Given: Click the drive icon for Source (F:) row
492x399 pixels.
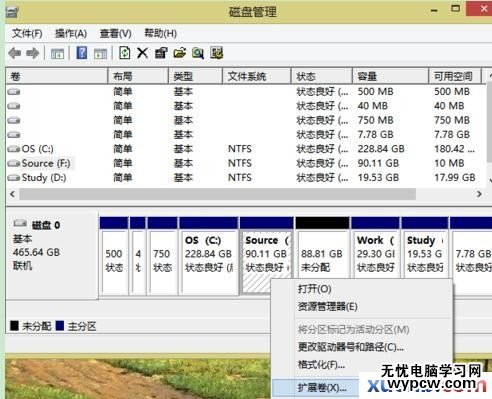Looking at the screenshot, I should pyautogui.click(x=14, y=163).
